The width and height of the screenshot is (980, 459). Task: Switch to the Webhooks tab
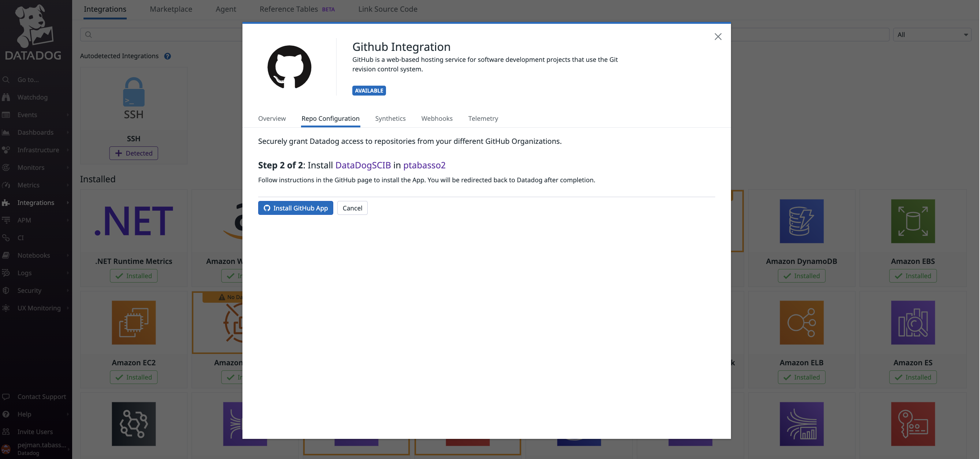[437, 118]
